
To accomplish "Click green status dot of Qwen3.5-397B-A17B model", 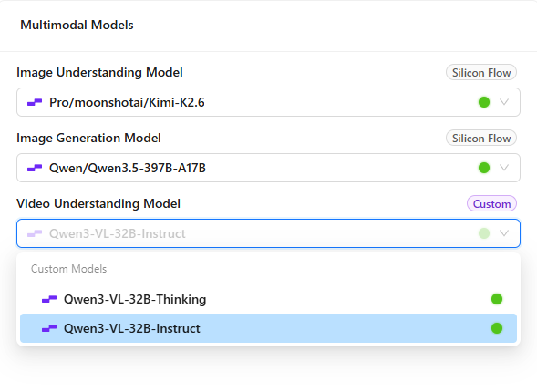I will 484,168.
